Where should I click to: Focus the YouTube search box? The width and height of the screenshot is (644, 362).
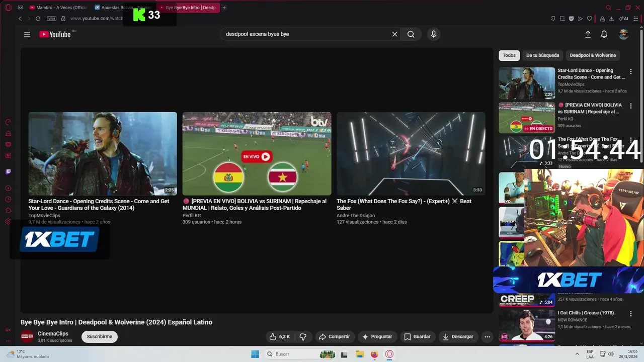click(307, 34)
